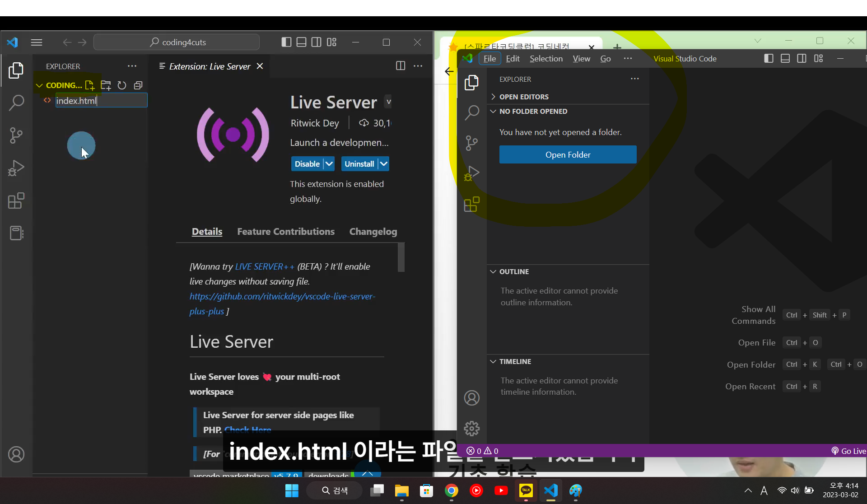Image resolution: width=867 pixels, height=504 pixels.
Task: Collapse the CODING folder section
Action: point(39,85)
